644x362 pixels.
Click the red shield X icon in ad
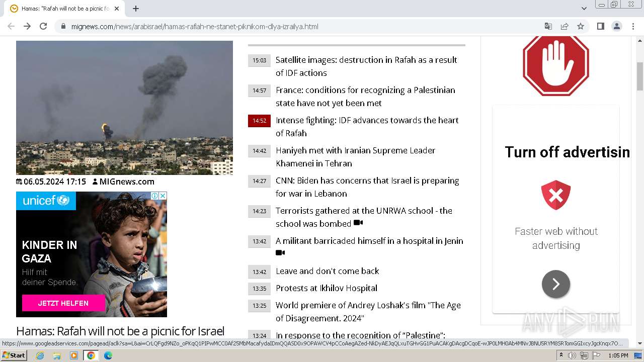[x=556, y=195]
